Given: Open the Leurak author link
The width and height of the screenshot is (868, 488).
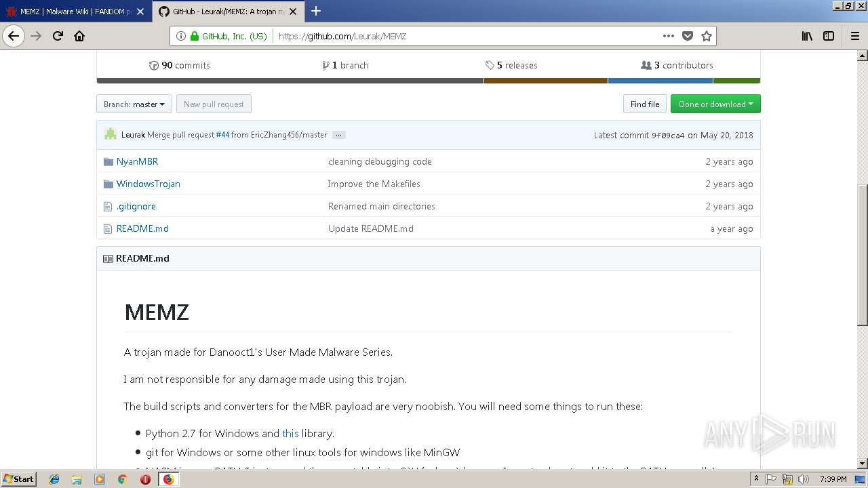Looking at the screenshot, I should (x=133, y=135).
